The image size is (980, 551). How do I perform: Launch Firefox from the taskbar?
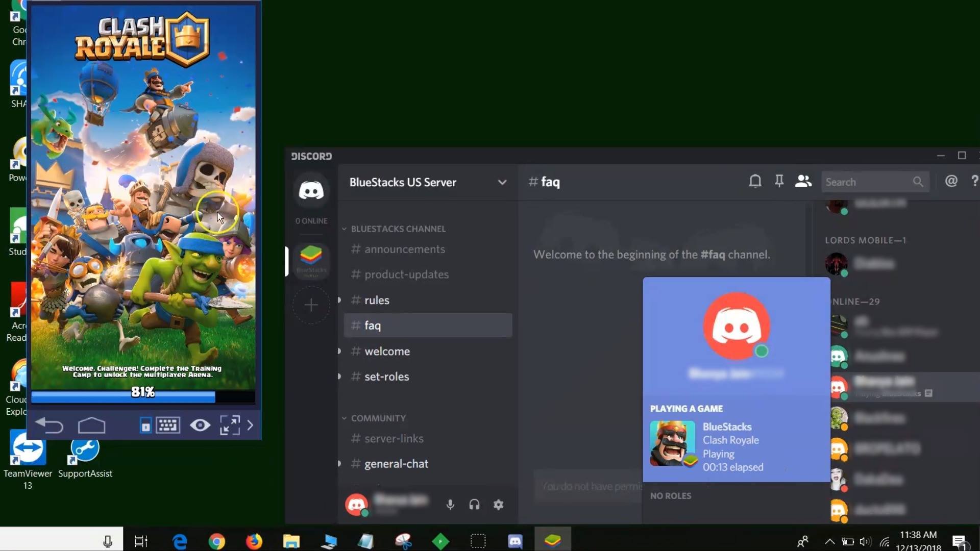pyautogui.click(x=254, y=541)
